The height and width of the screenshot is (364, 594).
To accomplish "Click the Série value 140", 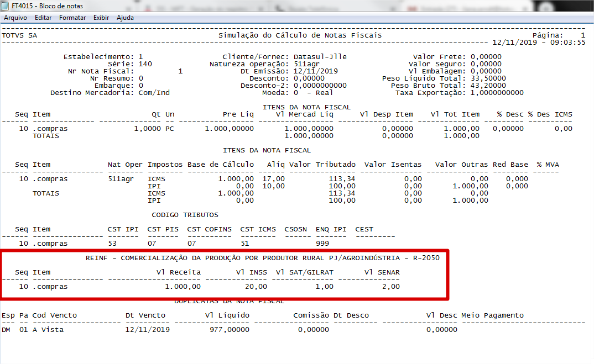I will click(145, 64).
